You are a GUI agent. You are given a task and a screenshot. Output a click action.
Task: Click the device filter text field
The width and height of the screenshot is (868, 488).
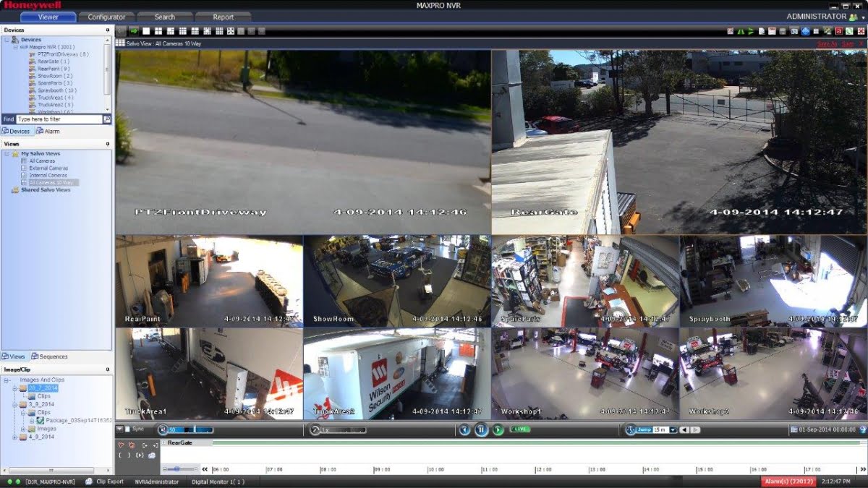point(59,119)
